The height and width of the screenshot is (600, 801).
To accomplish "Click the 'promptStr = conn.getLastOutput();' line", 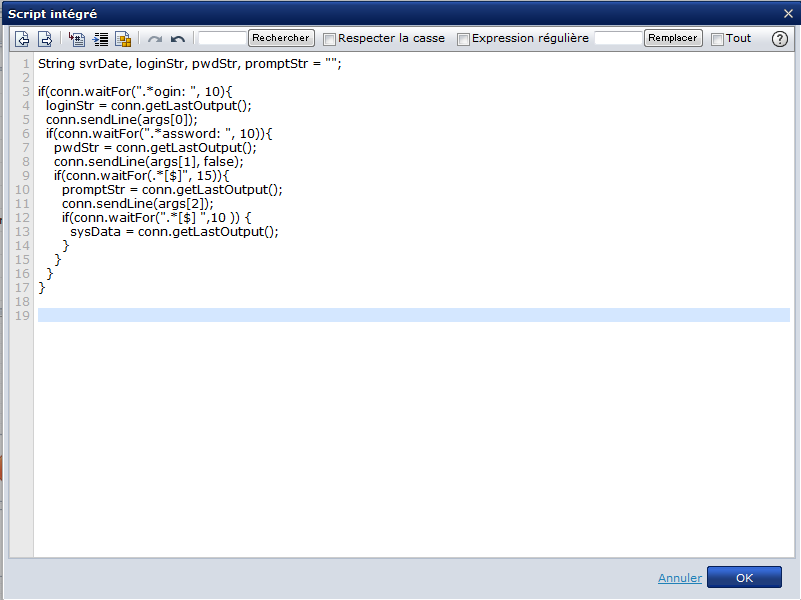I will point(172,190).
